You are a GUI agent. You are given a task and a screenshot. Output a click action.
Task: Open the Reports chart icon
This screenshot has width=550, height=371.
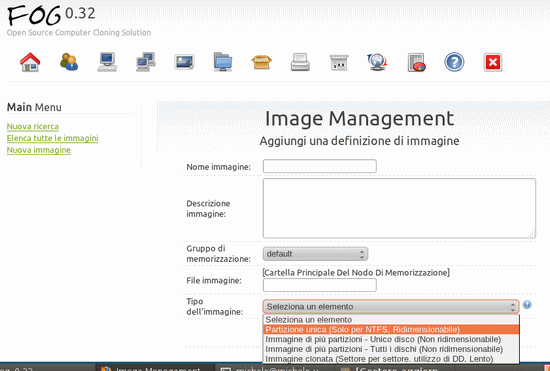(x=416, y=62)
